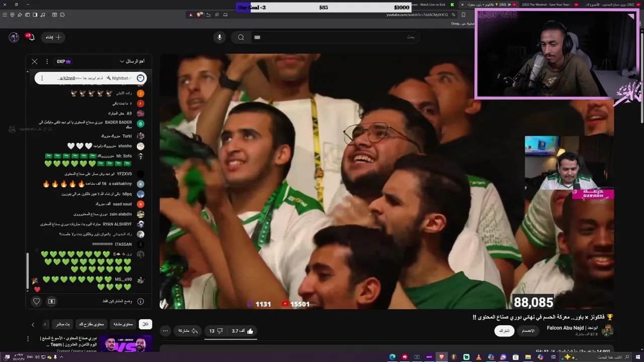The width and height of the screenshot is (644, 362).
Task: Open the YouTube account avatar menu
Action: click(14, 37)
